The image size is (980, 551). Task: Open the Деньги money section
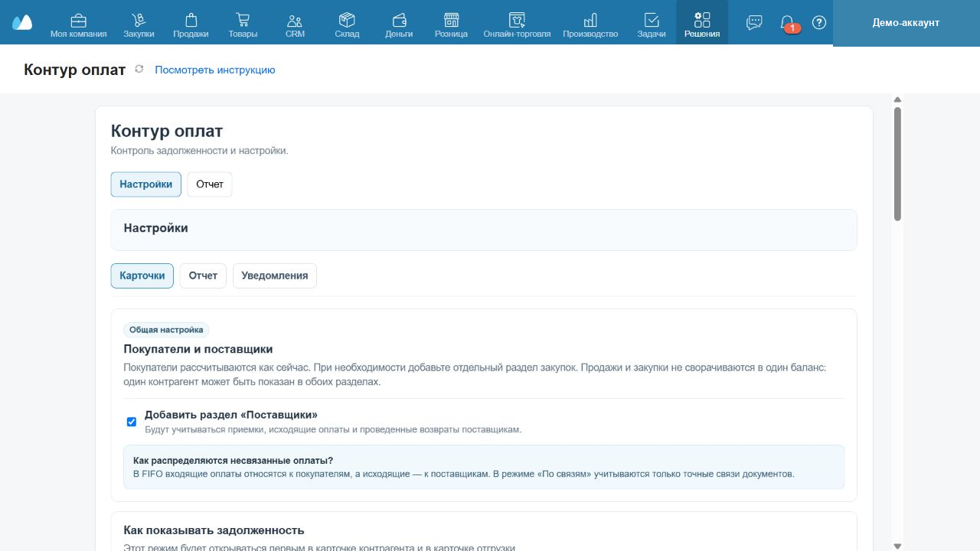(x=399, y=25)
